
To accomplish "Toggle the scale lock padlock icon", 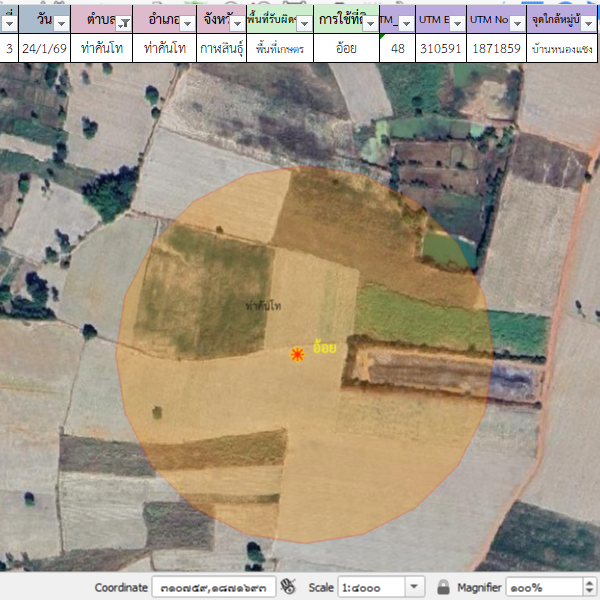I will [443, 587].
